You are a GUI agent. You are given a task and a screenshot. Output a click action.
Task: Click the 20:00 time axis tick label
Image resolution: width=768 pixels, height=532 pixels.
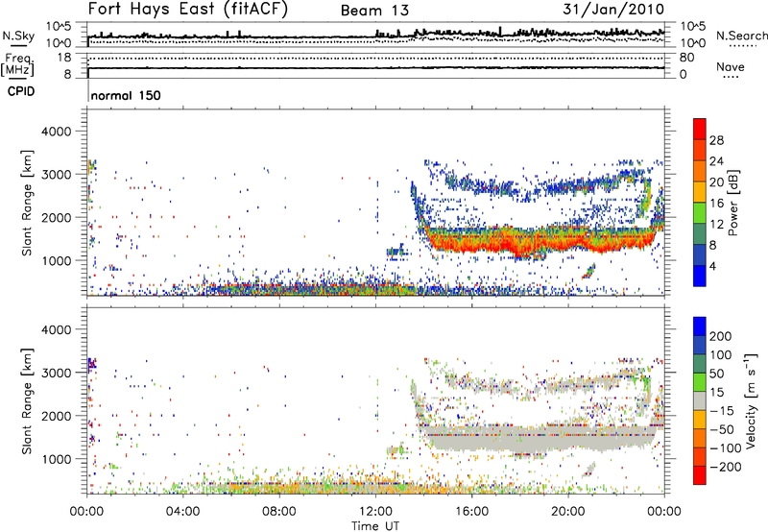[567, 512]
